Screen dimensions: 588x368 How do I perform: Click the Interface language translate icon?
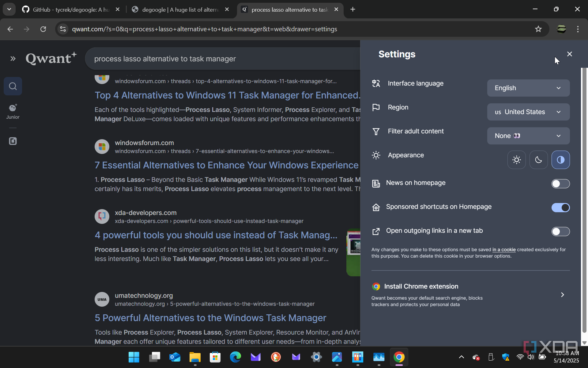point(376,83)
